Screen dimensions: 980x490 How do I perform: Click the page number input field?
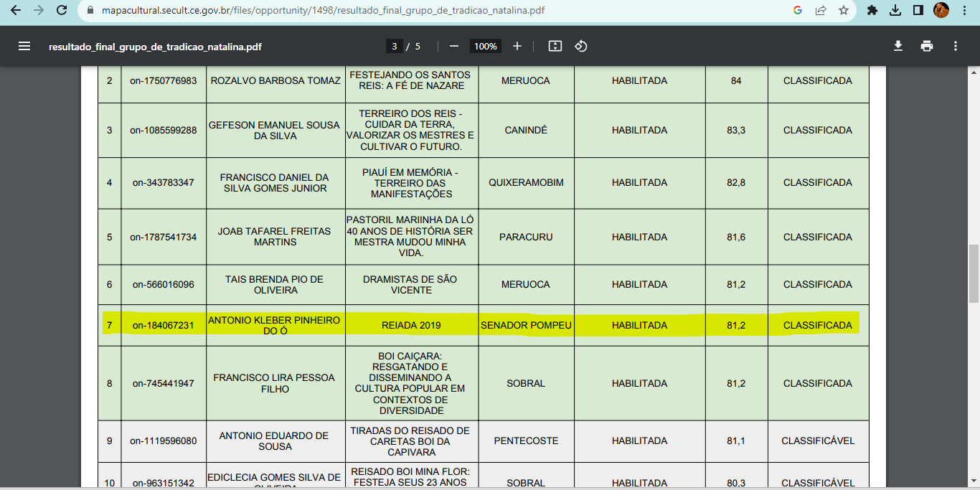(394, 46)
